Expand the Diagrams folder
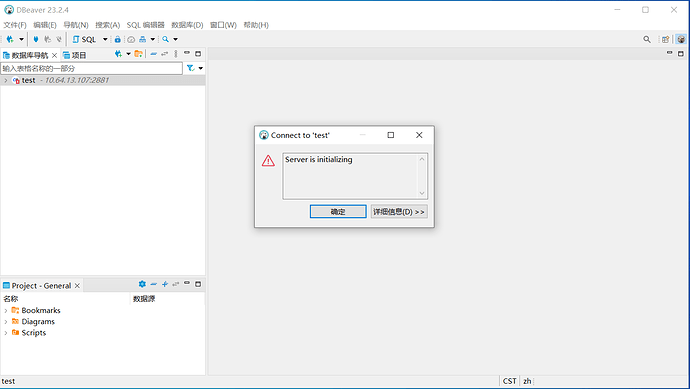This screenshot has width=690, height=389. (x=5, y=322)
